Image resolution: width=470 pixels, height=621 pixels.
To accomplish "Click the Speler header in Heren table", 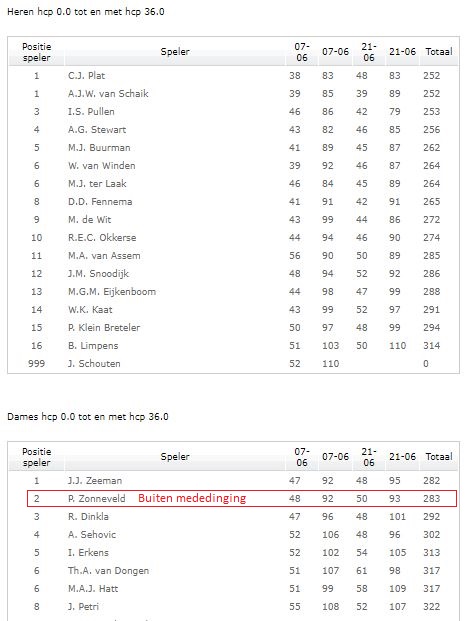I will 175,52.
